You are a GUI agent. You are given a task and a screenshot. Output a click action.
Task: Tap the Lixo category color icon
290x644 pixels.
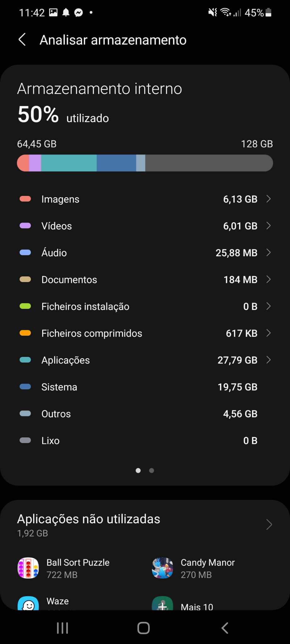(x=25, y=440)
